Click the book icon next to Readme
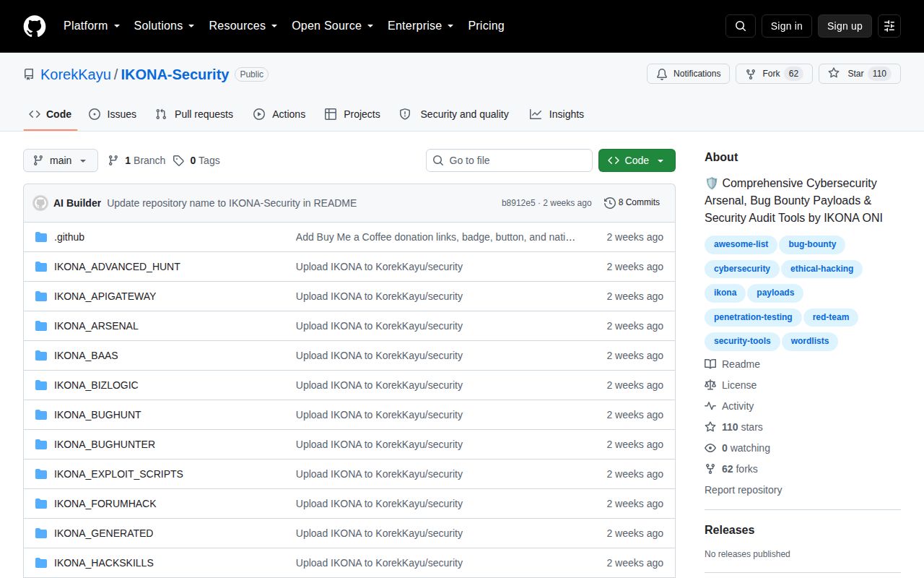Image resolution: width=924 pixels, height=578 pixels. point(710,364)
